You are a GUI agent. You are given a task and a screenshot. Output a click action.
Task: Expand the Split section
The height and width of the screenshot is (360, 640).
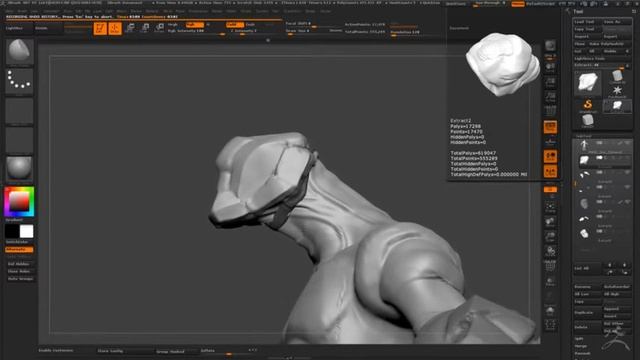pyautogui.click(x=579, y=338)
